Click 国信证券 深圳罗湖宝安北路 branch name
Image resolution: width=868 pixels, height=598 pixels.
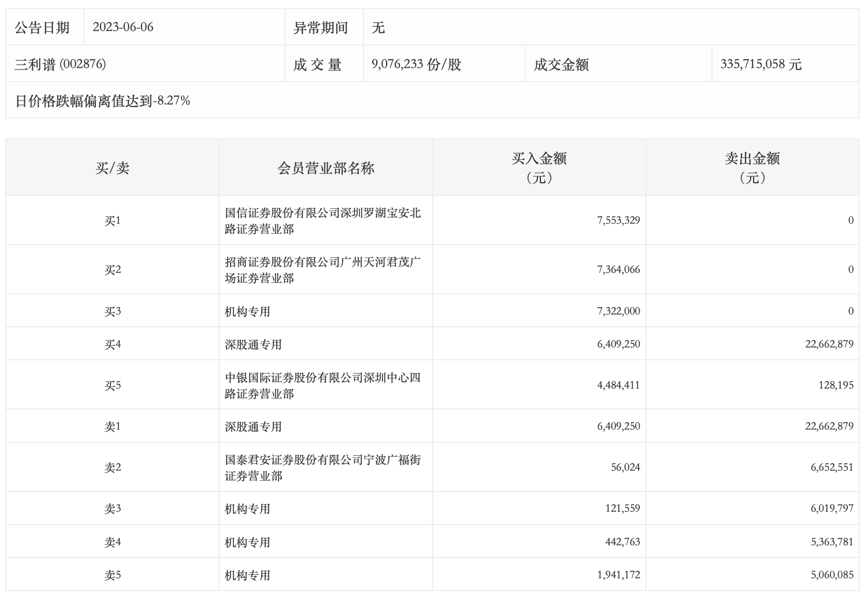tap(323, 221)
